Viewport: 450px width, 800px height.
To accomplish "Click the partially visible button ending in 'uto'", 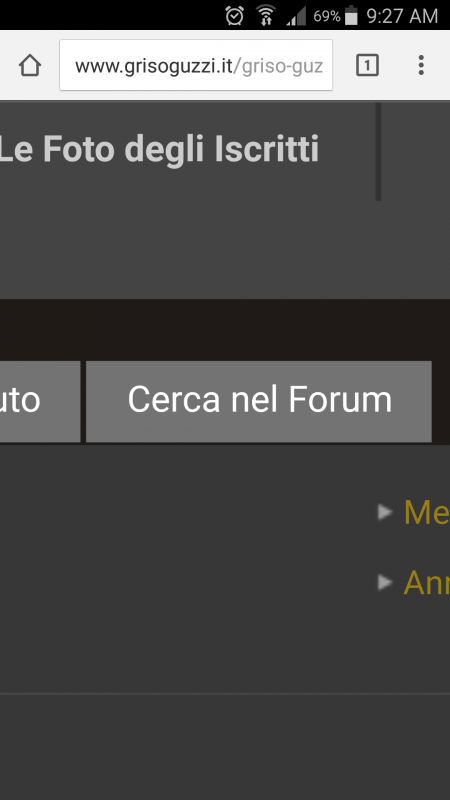I will point(40,402).
